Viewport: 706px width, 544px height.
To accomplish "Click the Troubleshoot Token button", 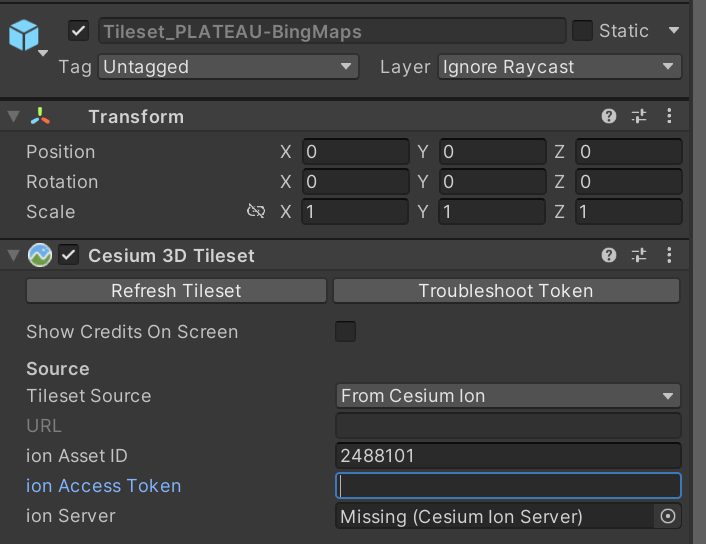I will pos(506,291).
